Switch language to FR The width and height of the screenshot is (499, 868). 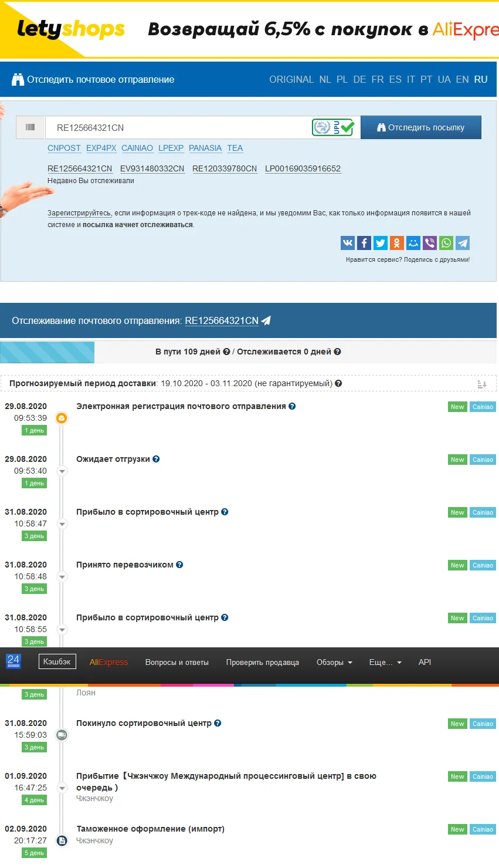click(378, 79)
